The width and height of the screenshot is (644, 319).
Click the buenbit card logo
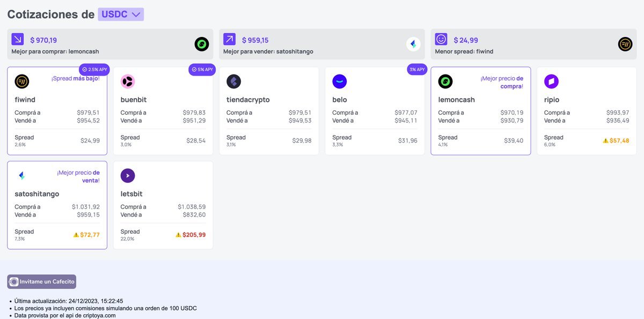(128, 81)
